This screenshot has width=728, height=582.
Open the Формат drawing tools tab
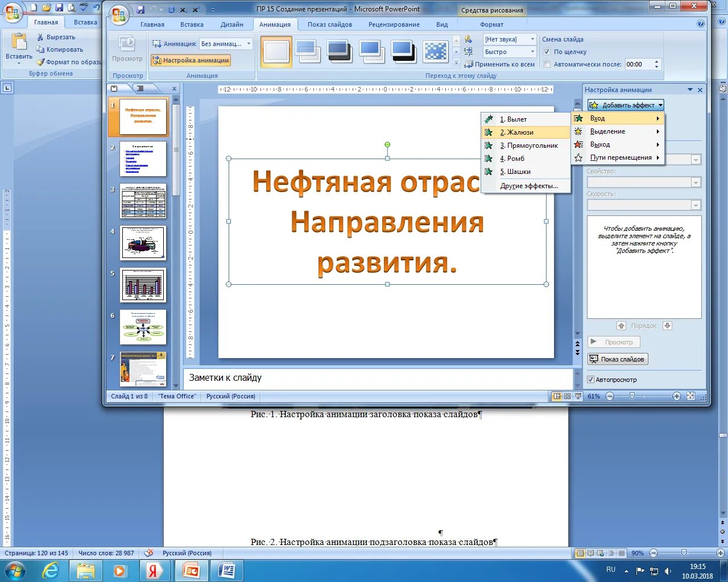(x=492, y=24)
